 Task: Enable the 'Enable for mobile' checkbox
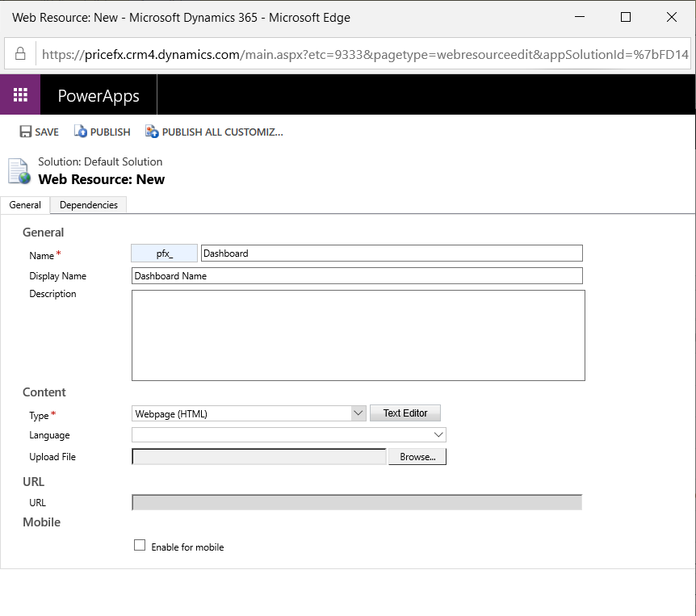tap(140, 546)
